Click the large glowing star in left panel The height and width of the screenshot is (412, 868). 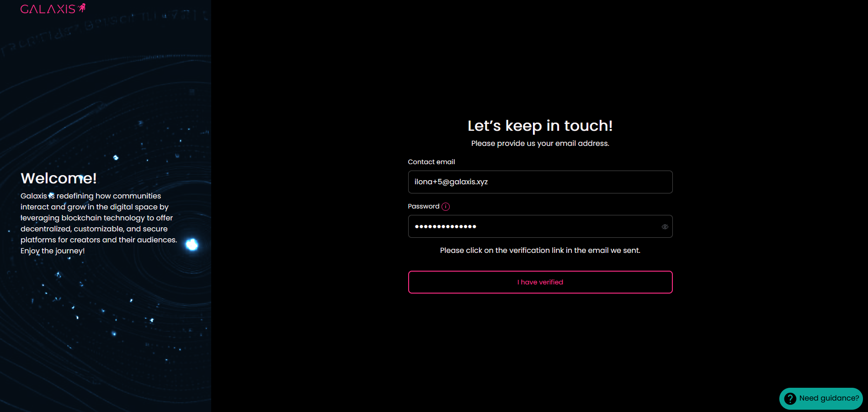click(192, 245)
